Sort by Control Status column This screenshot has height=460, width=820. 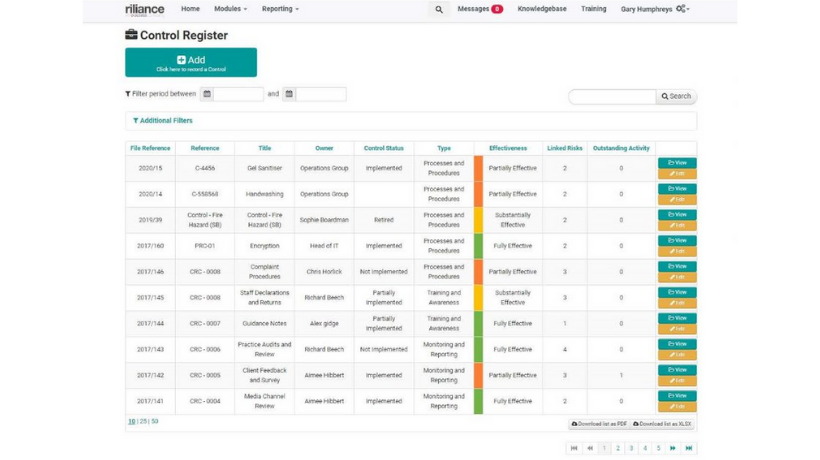[384, 148]
